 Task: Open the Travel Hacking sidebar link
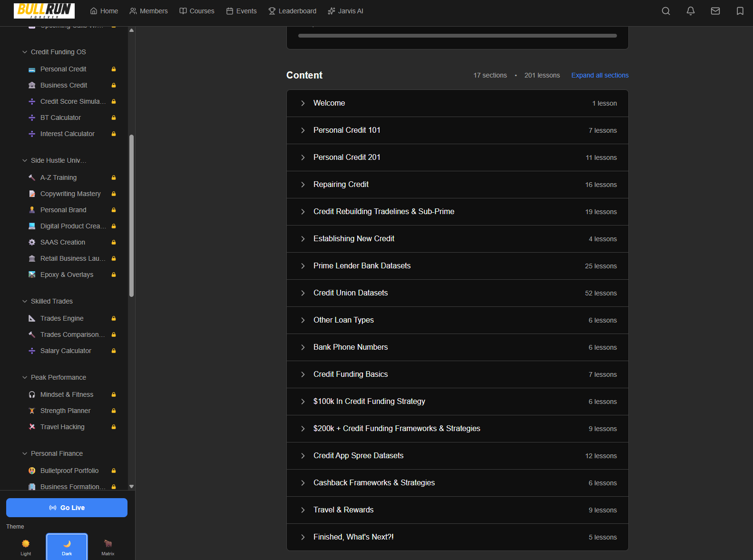tap(62, 427)
